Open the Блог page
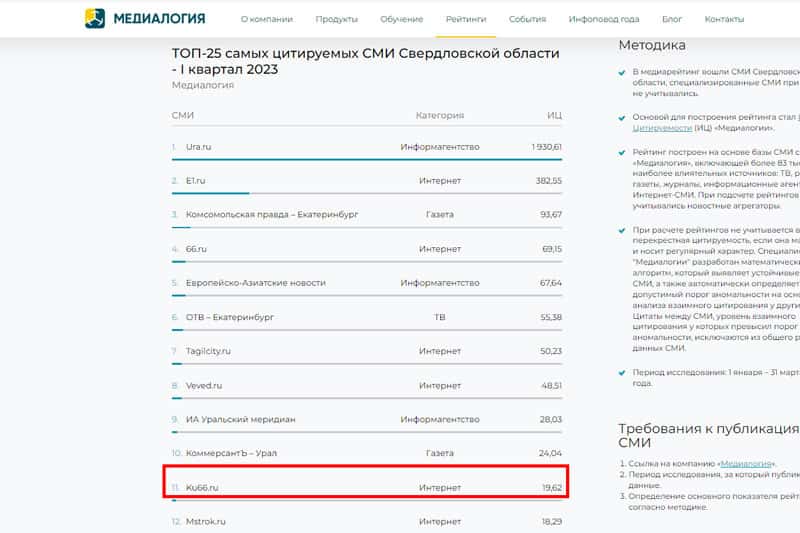This screenshot has width=800, height=533. [672, 19]
